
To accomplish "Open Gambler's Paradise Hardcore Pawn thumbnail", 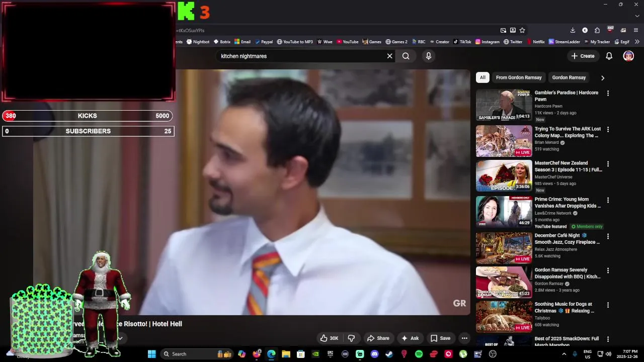I will pyautogui.click(x=504, y=105).
